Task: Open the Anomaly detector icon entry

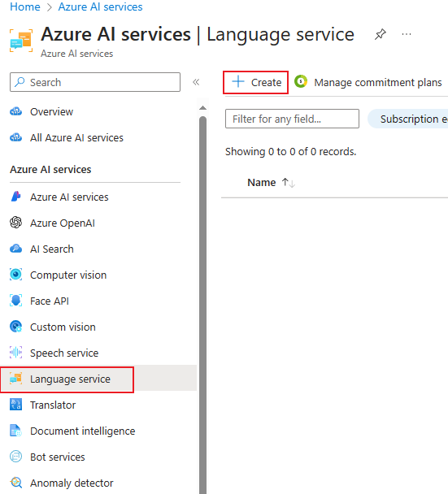Action: click(15, 483)
